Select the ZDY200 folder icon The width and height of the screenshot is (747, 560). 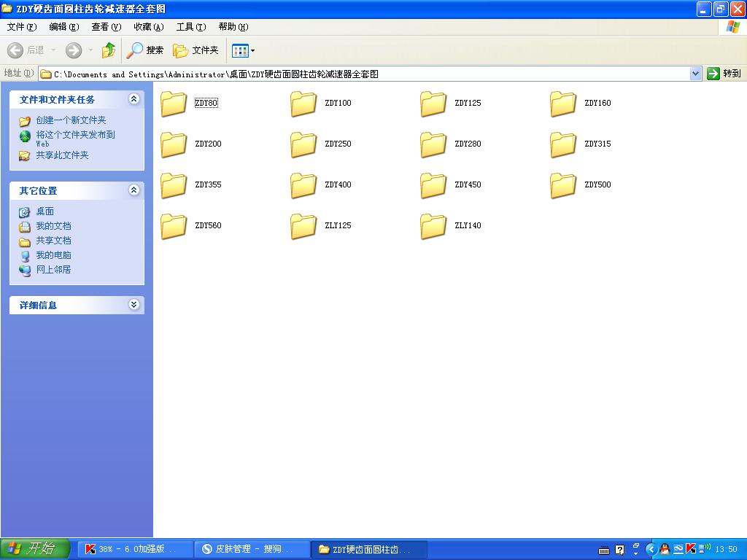click(174, 144)
